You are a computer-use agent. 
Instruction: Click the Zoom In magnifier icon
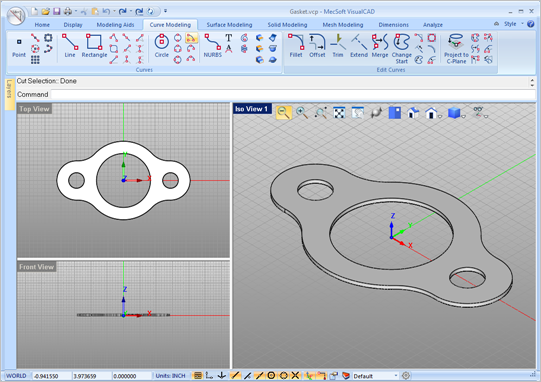tap(302, 112)
